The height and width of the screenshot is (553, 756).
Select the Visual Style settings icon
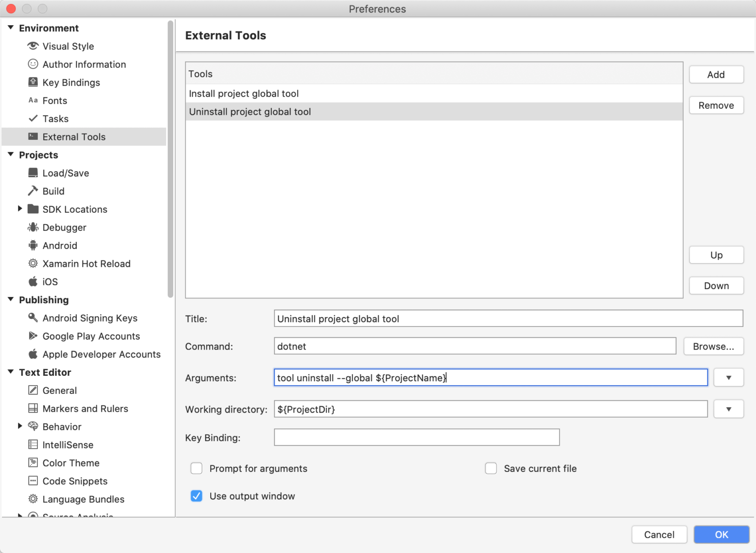click(32, 46)
